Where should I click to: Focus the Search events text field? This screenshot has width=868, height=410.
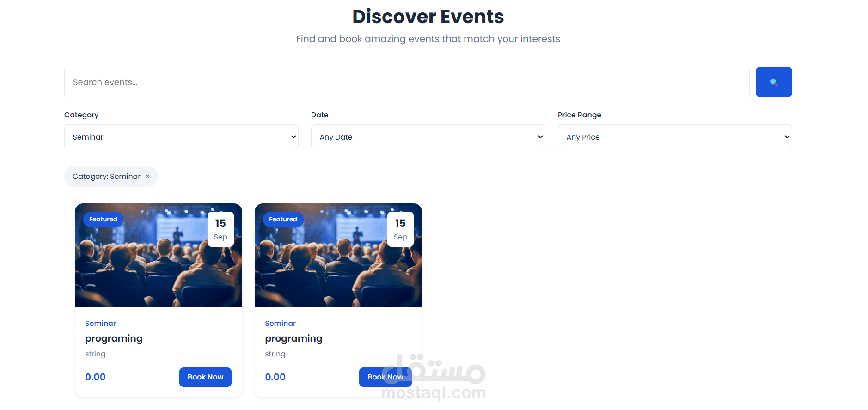pos(407,82)
